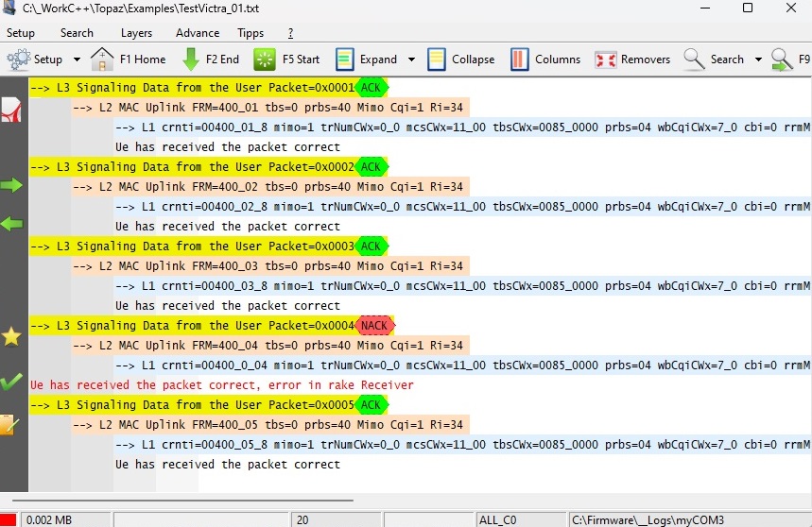Open the Layers menu

click(136, 33)
